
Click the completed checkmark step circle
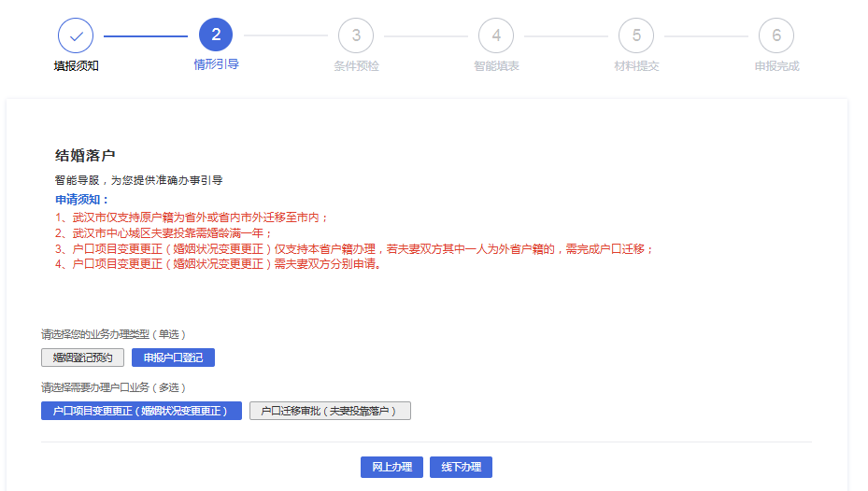pyautogui.click(x=76, y=36)
